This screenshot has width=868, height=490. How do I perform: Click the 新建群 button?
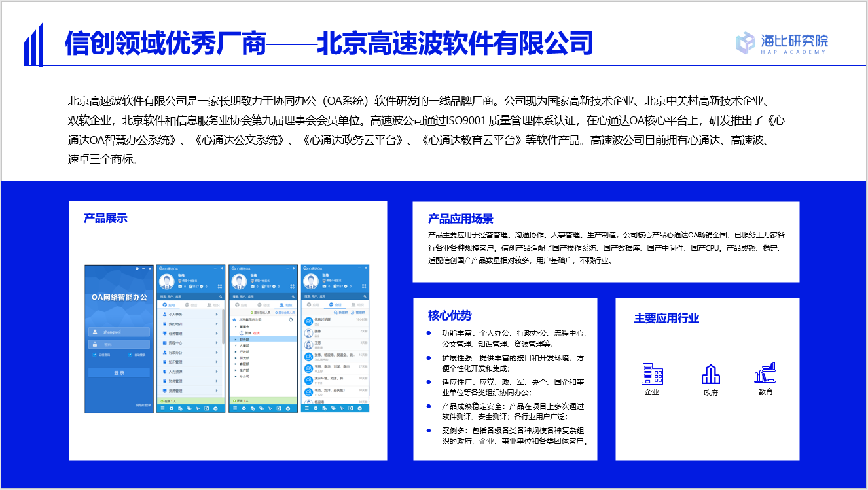[341, 313]
